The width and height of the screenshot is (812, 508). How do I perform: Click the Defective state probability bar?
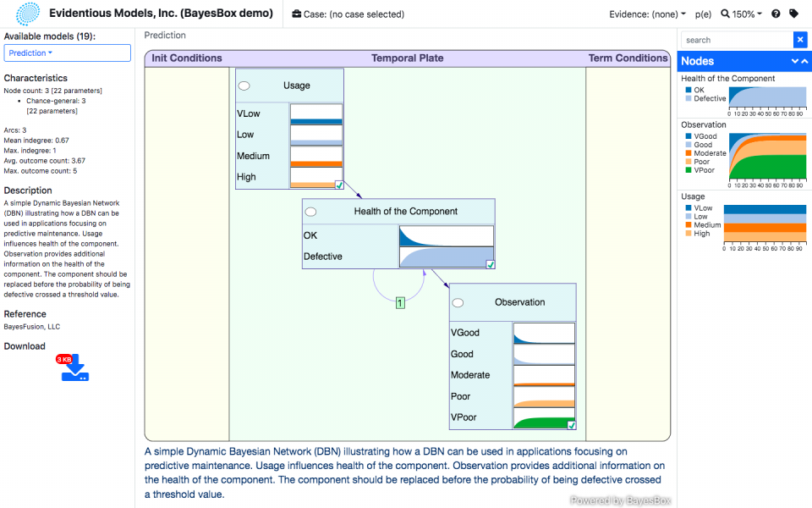pyautogui.click(x=446, y=257)
